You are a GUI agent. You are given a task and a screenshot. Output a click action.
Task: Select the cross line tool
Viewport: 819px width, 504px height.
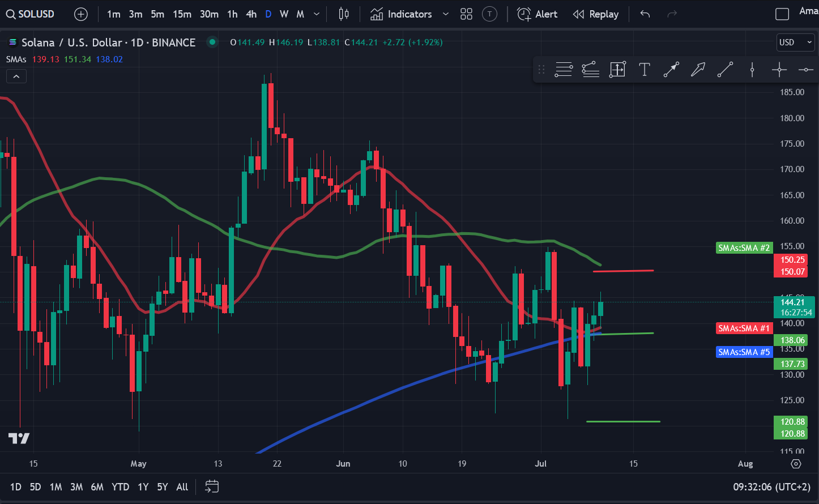[779, 70]
